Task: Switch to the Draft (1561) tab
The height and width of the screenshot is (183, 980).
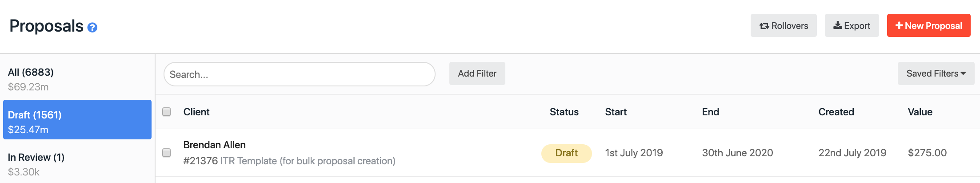Action: tap(77, 120)
